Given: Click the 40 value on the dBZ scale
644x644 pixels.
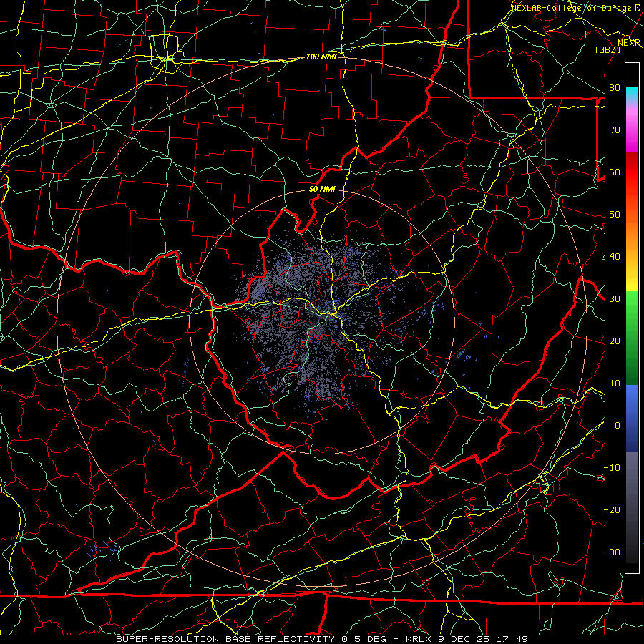Looking at the screenshot, I should pos(615,257).
